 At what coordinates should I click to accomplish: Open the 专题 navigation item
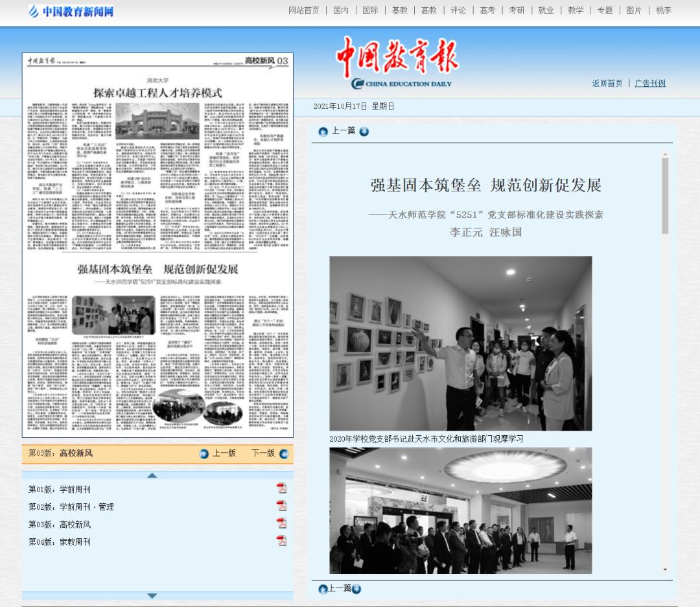point(605,10)
